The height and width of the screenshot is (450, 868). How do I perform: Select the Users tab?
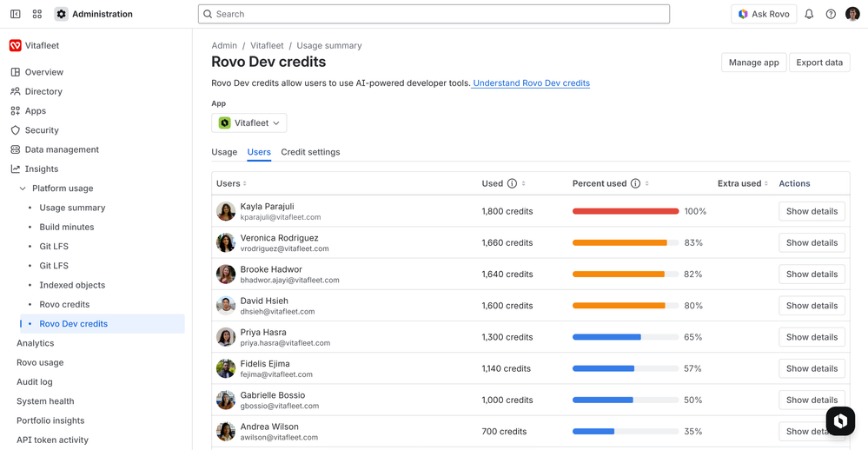tap(259, 152)
